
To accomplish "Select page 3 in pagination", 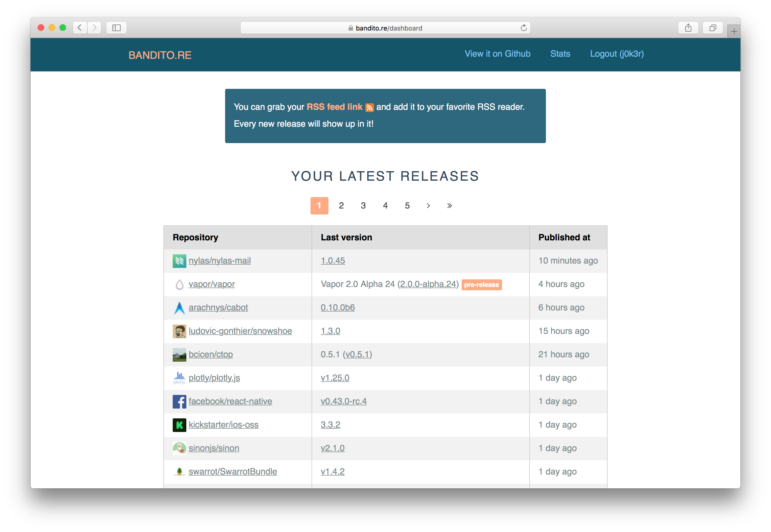I will [363, 206].
